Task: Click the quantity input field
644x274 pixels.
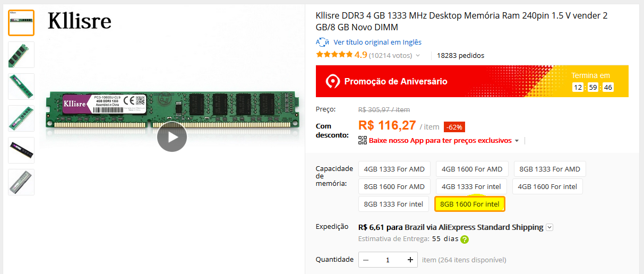Action: click(x=388, y=260)
